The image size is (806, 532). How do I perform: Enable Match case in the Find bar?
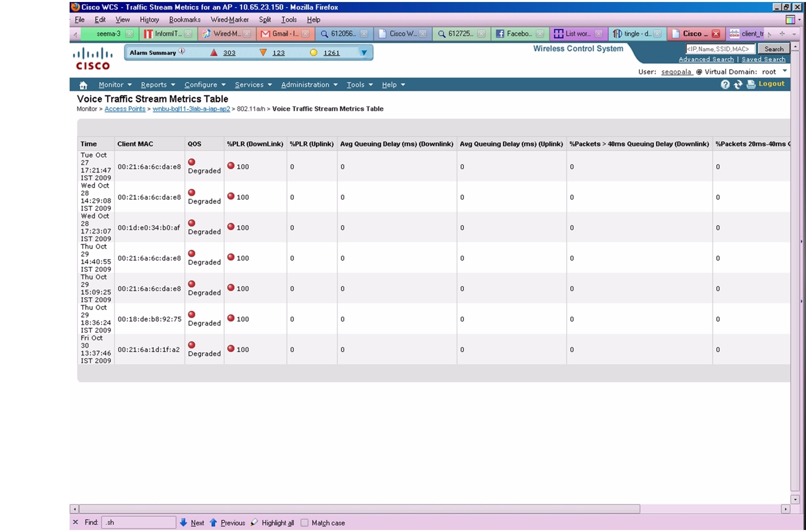click(x=305, y=522)
